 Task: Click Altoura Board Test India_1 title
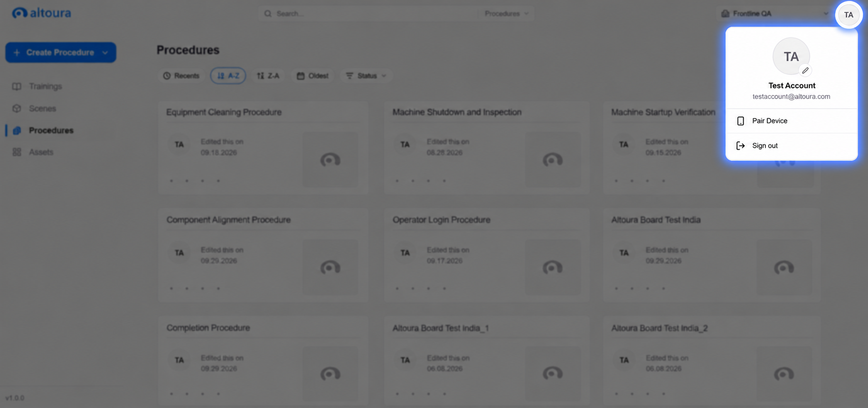441,328
